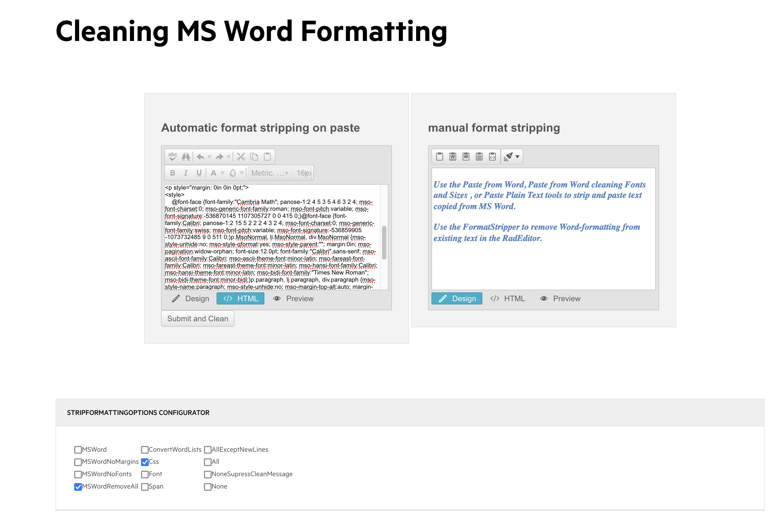Image resolution: width=769 pixels, height=532 pixels.
Task: Click the scissors Cut icon
Action: pyautogui.click(x=241, y=156)
